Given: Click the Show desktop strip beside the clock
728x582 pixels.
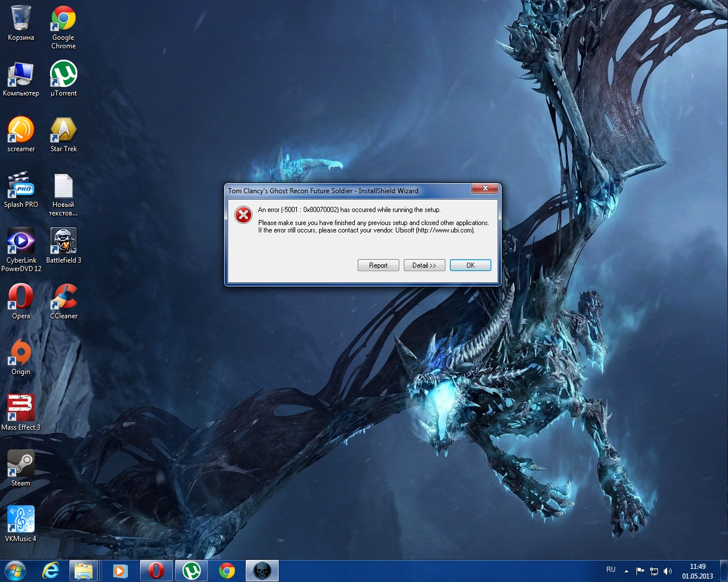Looking at the screenshot, I should [x=723, y=571].
